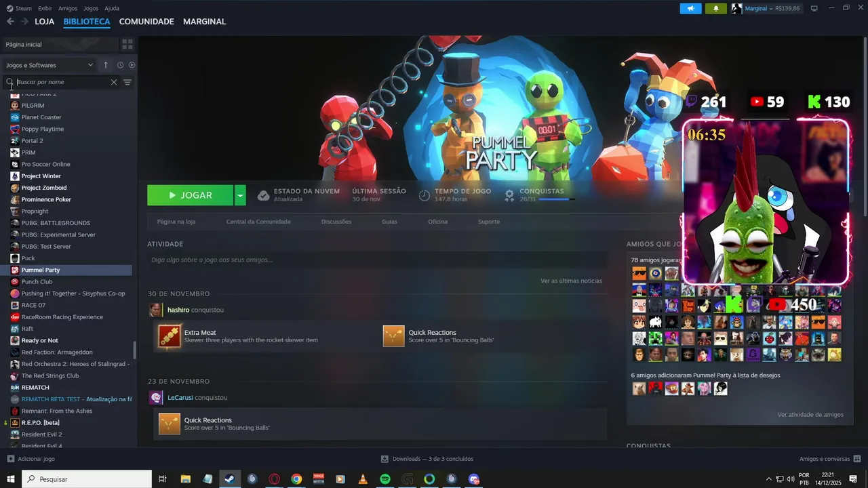868x488 pixels.
Task: Click the cloud status icon
Action: tap(263, 195)
